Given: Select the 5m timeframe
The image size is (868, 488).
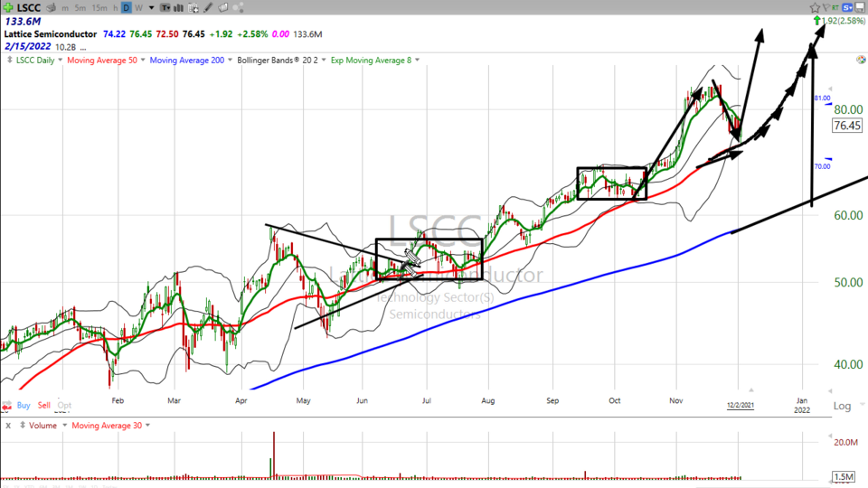Looking at the screenshot, I should pos(80,8).
